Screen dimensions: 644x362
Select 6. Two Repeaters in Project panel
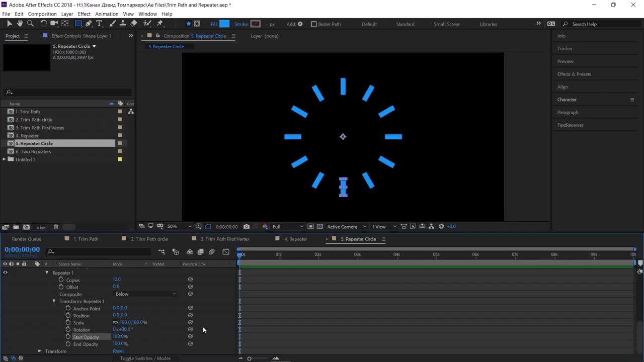[x=33, y=151]
